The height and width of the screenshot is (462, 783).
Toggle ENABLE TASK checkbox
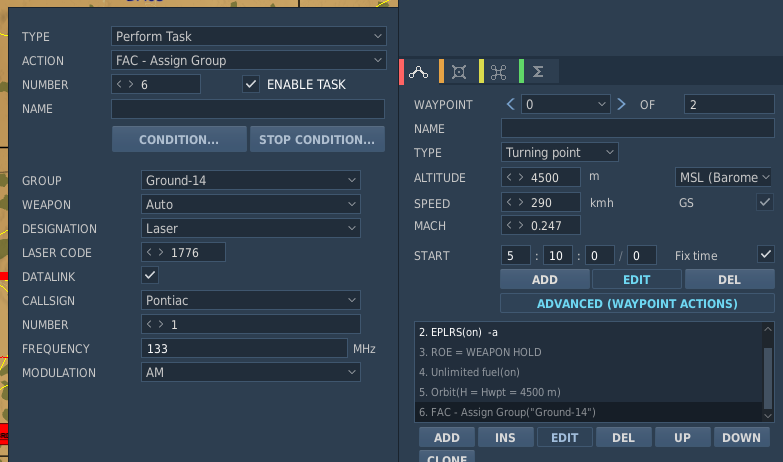[251, 84]
